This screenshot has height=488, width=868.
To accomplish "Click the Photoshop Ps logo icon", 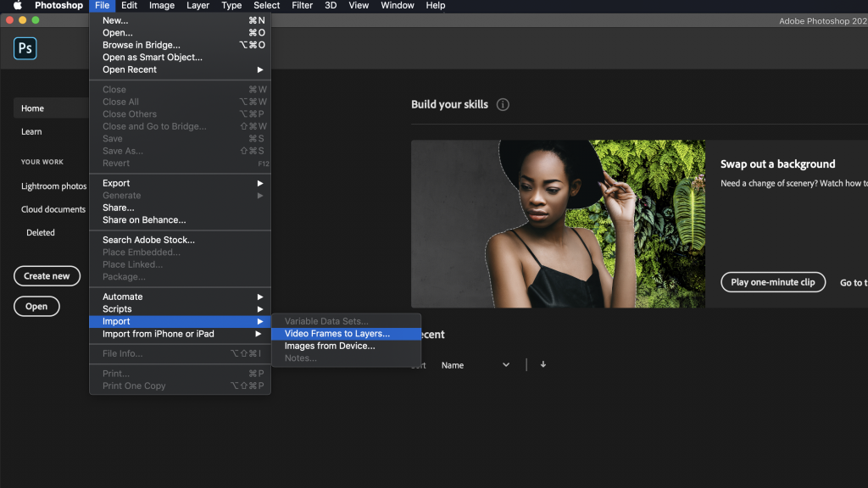I will click(25, 48).
